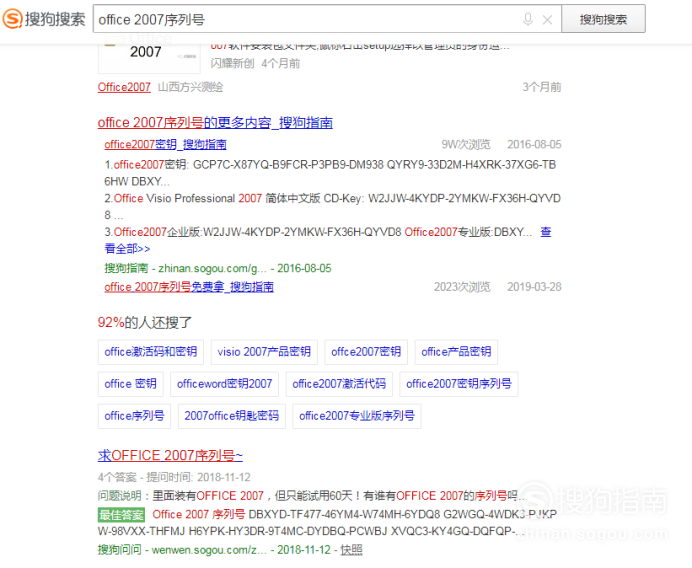692x568 pixels.
Task: Click the 92%的人还搜了 heading
Action: click(x=144, y=322)
